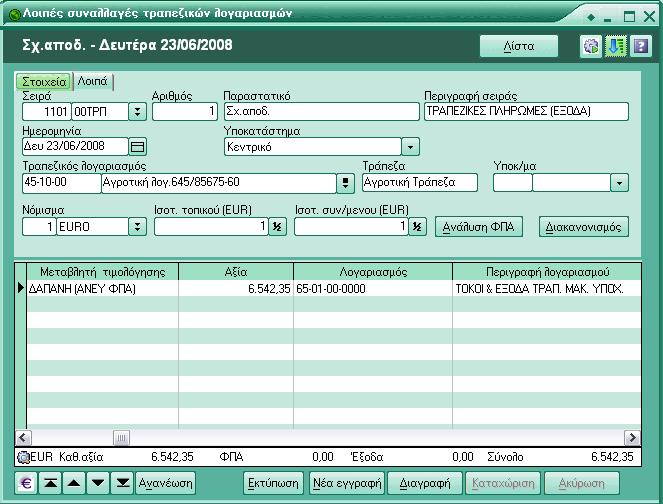Click the application icon in title bar
This screenshot has height=504, width=663.
[14, 14]
